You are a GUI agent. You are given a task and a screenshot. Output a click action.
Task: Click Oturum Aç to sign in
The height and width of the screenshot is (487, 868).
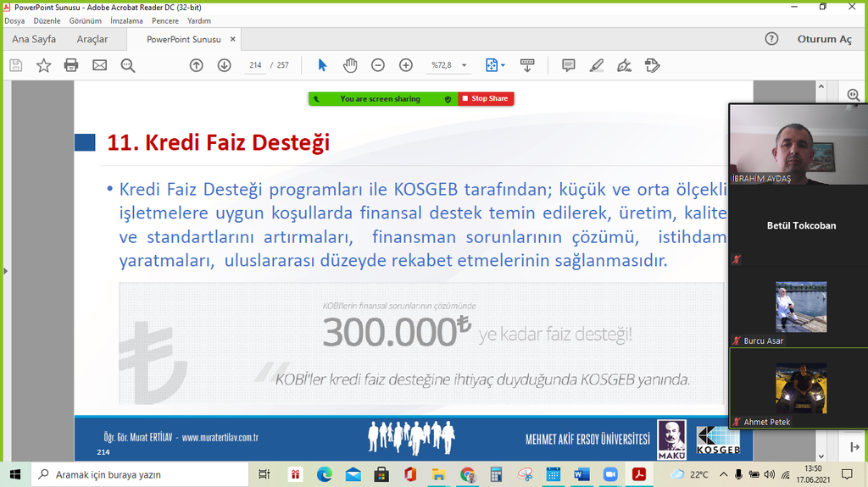pos(824,39)
